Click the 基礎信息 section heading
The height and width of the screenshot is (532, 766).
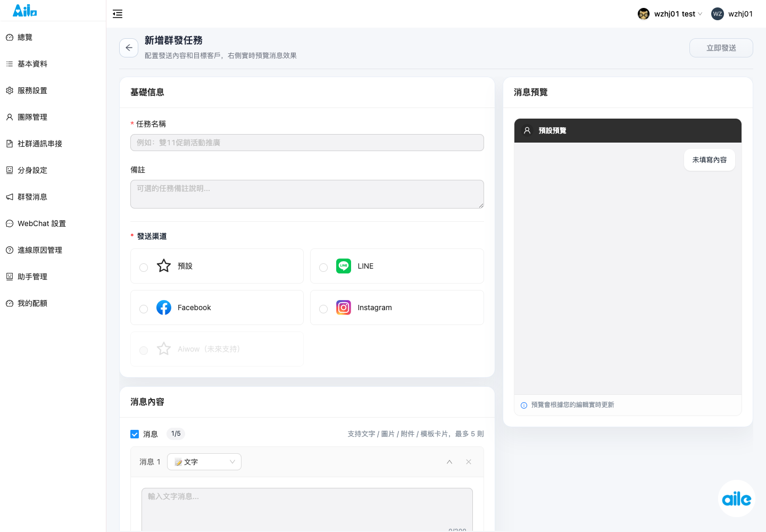point(147,93)
